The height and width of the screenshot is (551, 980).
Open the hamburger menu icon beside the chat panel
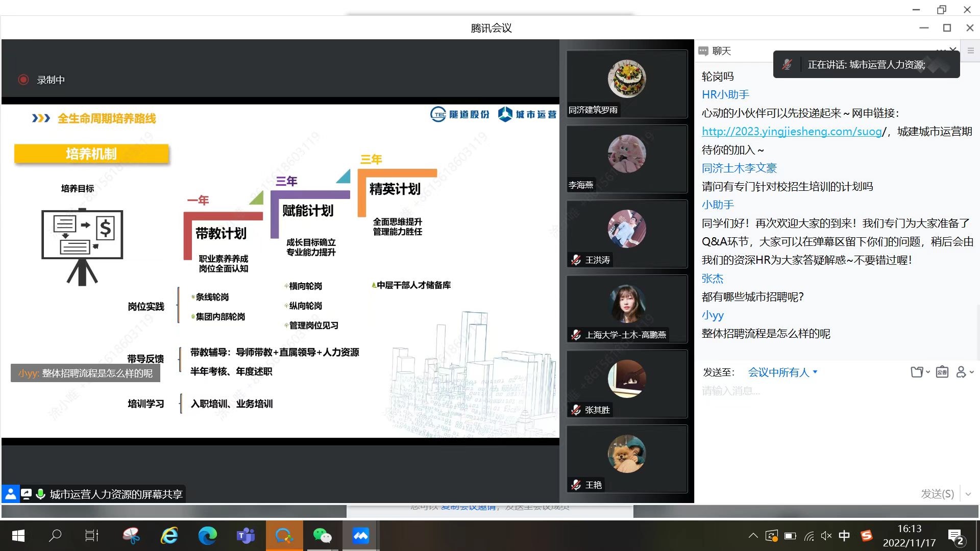[971, 51]
